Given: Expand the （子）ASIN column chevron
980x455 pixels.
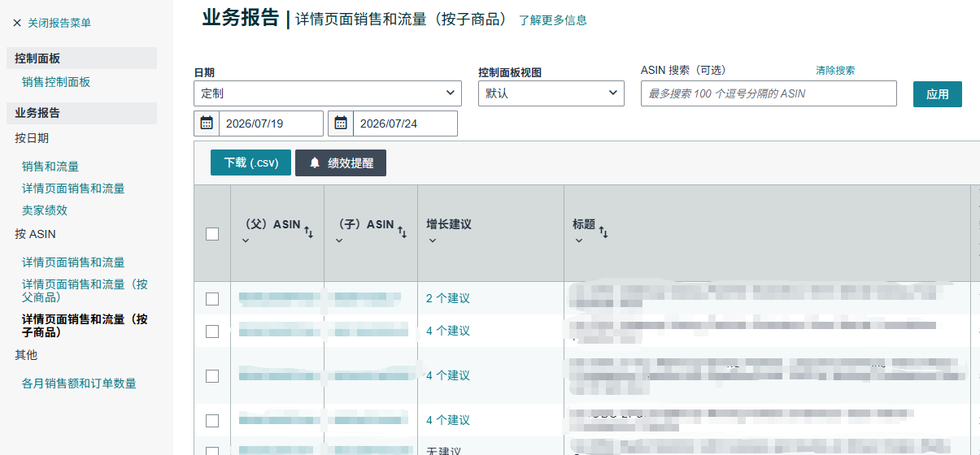Looking at the screenshot, I should coord(340,240).
